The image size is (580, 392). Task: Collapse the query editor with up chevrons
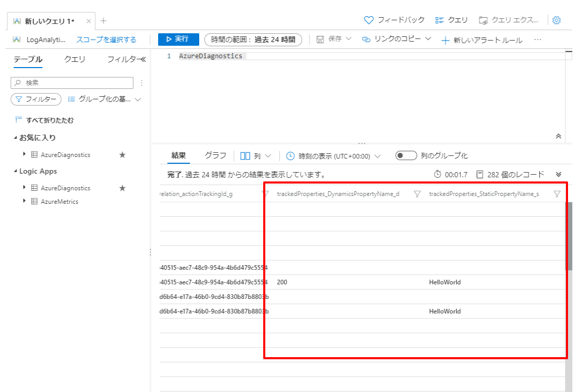(x=559, y=136)
